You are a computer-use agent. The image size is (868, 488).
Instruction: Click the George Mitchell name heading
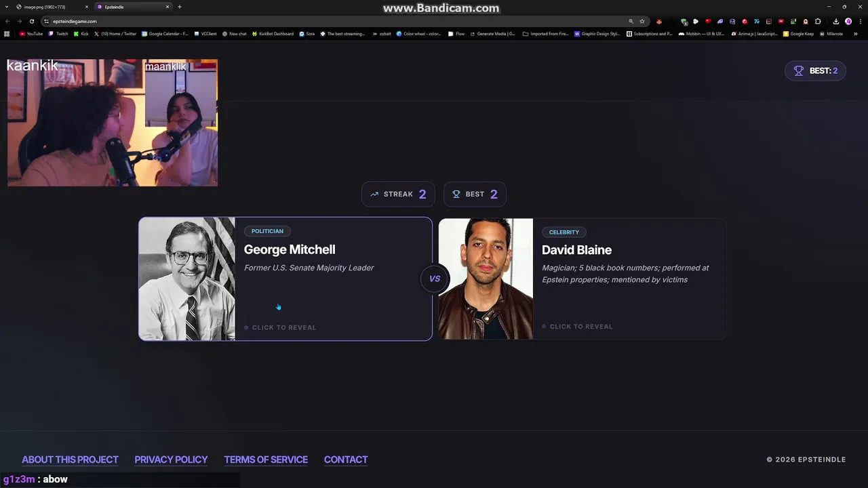pyautogui.click(x=290, y=249)
